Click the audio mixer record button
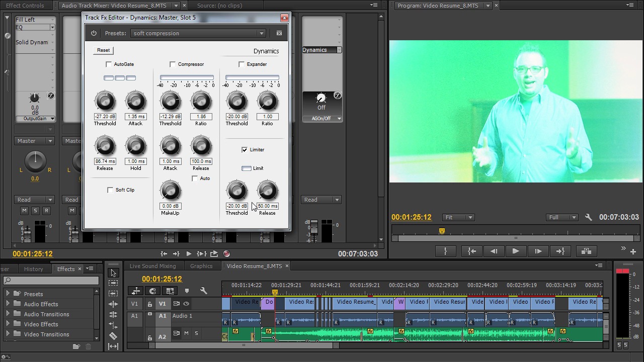 (226, 254)
